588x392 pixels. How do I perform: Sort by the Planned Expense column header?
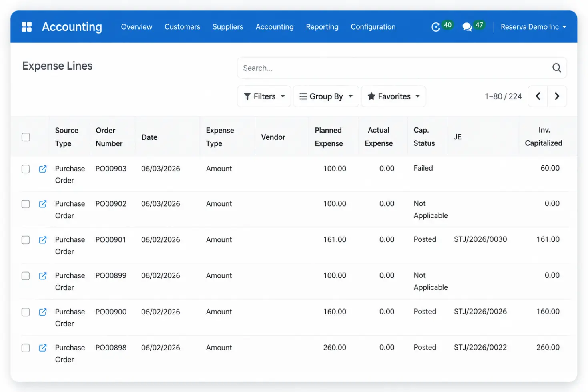click(x=329, y=137)
